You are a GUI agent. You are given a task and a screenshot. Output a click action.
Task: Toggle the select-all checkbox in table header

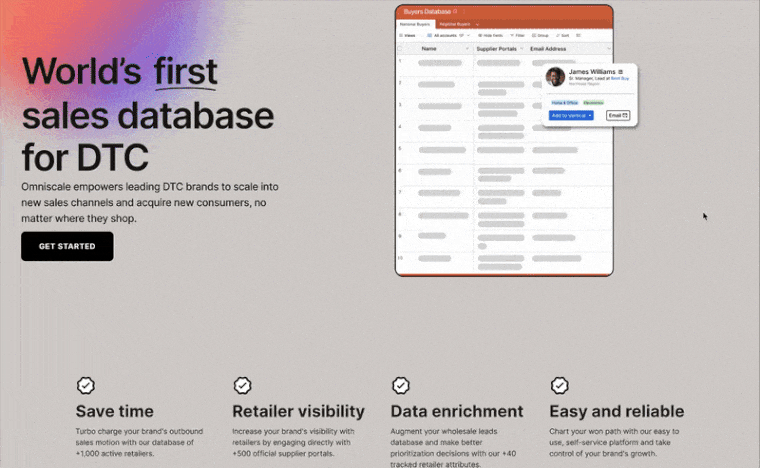click(400, 48)
